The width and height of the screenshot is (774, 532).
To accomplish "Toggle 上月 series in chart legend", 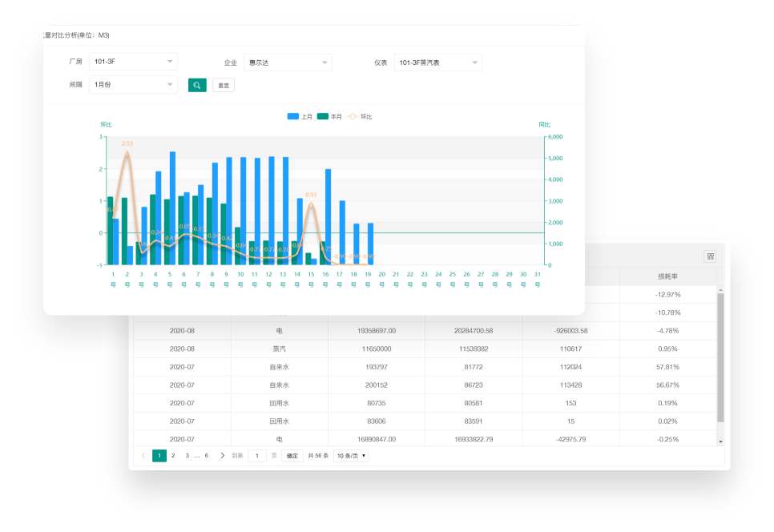I will pos(300,117).
